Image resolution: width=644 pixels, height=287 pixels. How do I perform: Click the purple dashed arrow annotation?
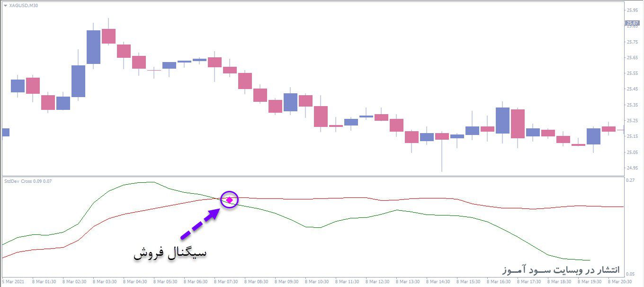tap(199, 224)
